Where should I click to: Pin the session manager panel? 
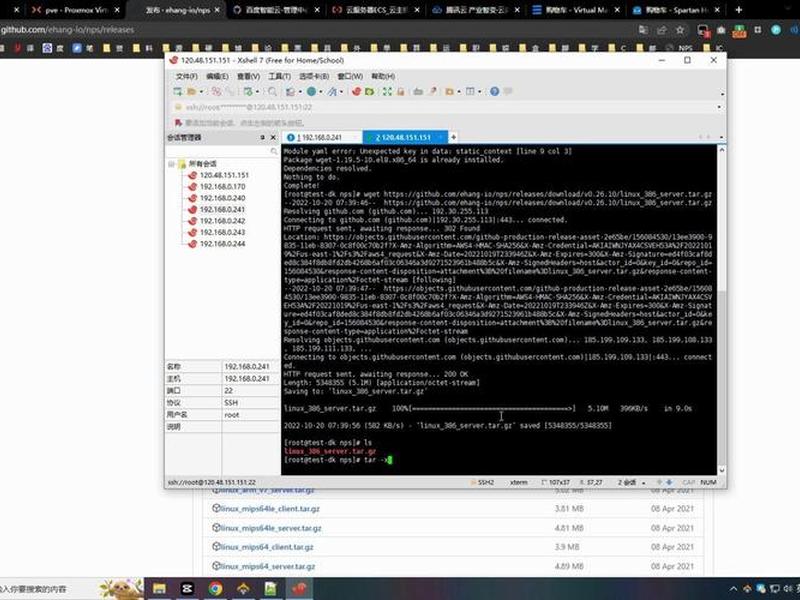[262, 137]
